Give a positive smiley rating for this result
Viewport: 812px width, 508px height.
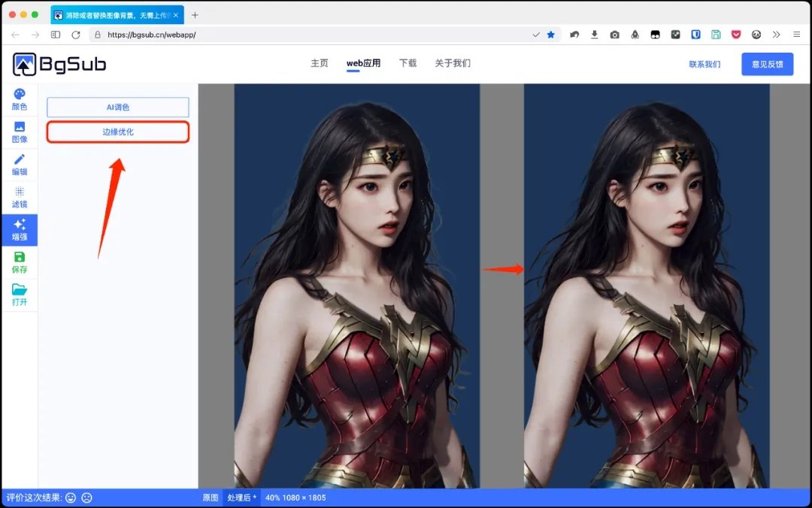(71, 497)
